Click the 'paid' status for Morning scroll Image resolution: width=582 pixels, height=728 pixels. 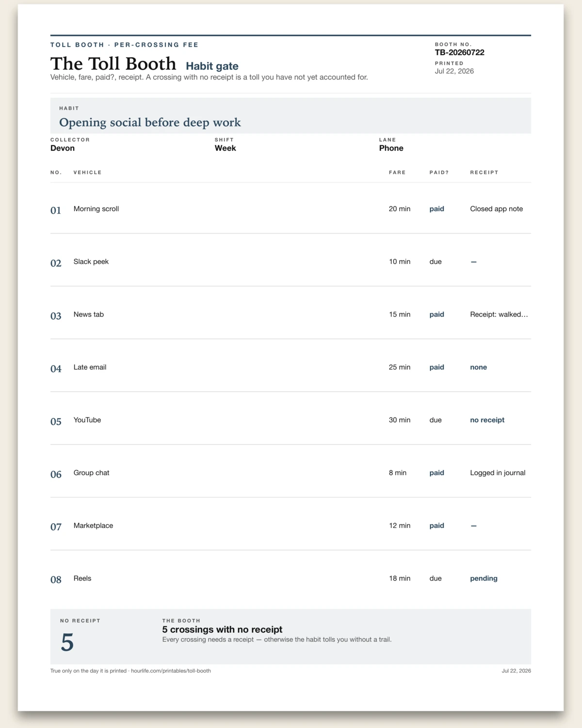[x=436, y=209]
